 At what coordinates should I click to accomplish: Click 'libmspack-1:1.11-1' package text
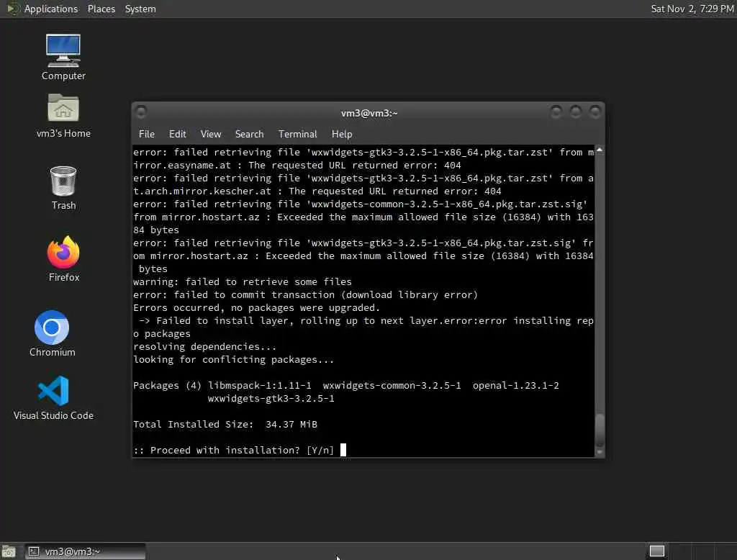click(259, 386)
